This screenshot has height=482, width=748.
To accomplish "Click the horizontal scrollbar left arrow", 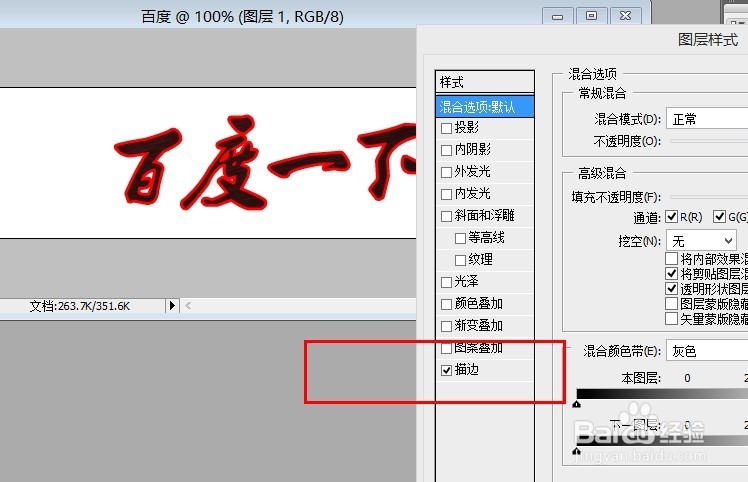I will (x=188, y=305).
